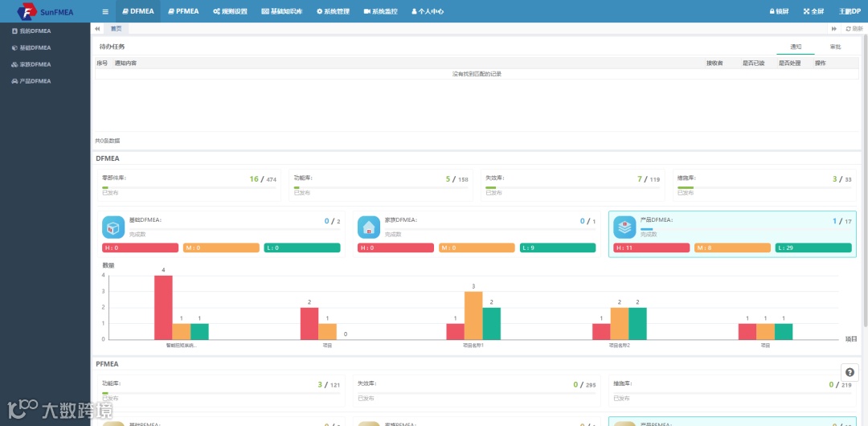Viewport: 868px width, 426px height.
Task: Click the 全屏 fullscreen button
Action: pyautogui.click(x=813, y=11)
